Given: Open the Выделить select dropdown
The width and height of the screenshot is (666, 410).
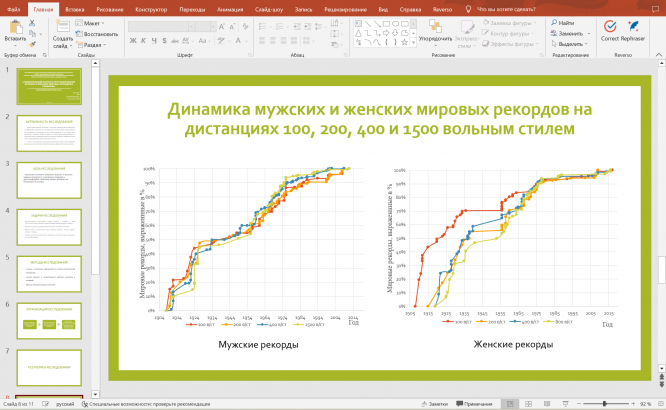Looking at the screenshot, I should point(569,44).
